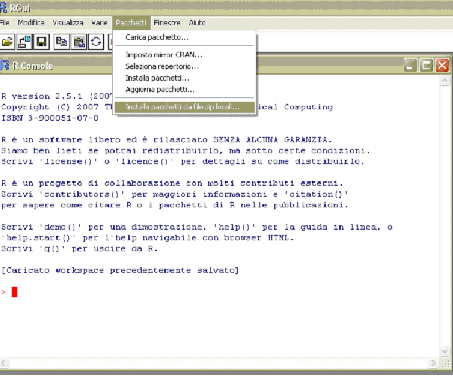453x377 pixels.
Task: Click the horizontal scrollbar right arrow
Action: [433, 363]
